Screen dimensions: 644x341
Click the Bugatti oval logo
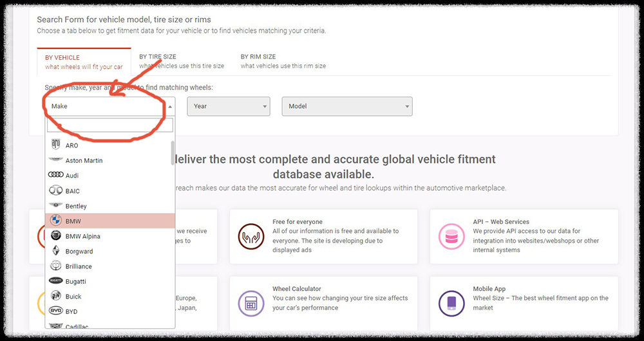tap(55, 281)
